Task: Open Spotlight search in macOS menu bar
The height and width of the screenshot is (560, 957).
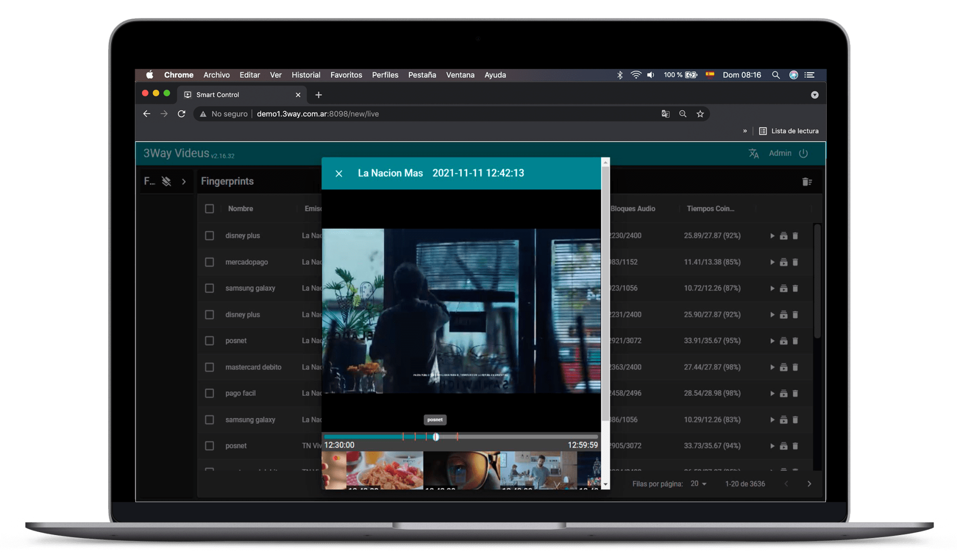Action: pos(775,75)
